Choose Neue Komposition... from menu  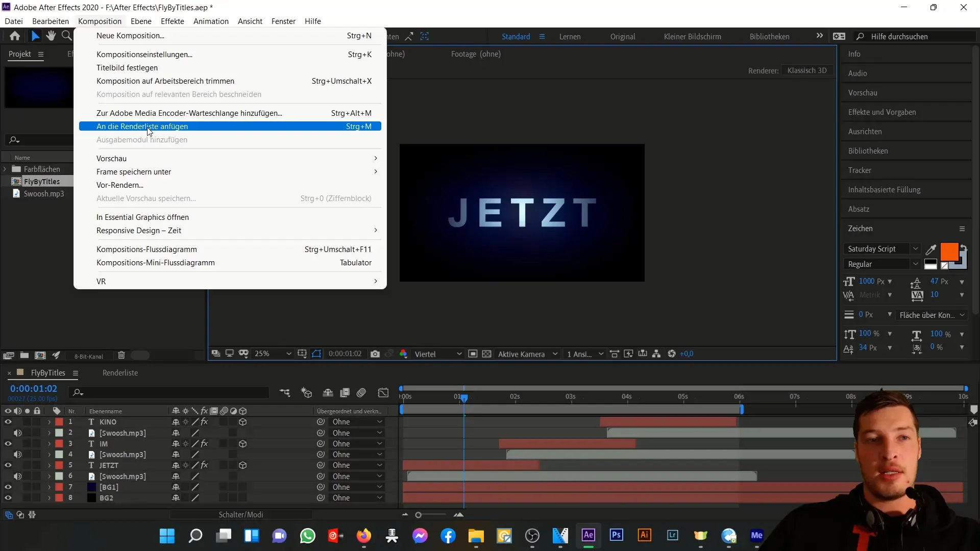tap(130, 36)
